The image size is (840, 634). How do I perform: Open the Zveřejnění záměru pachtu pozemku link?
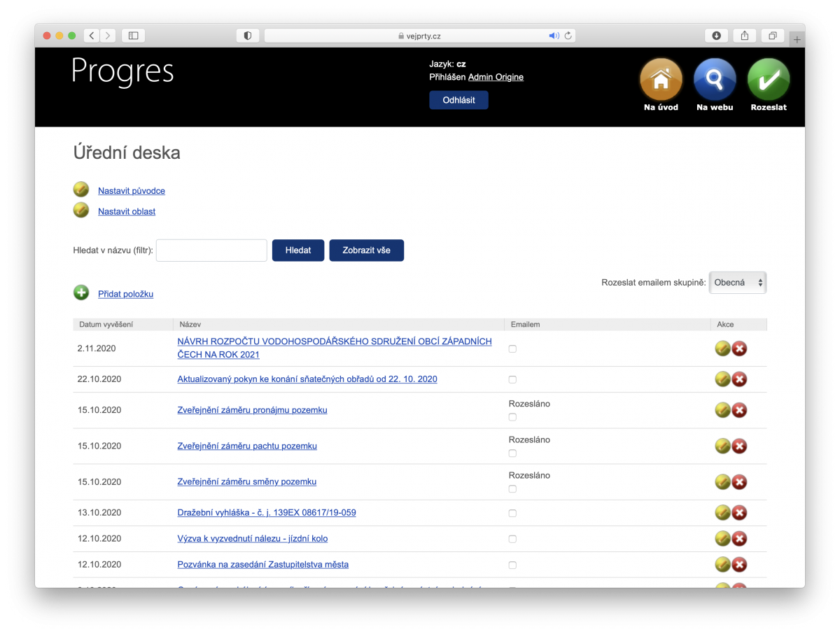pos(247,446)
